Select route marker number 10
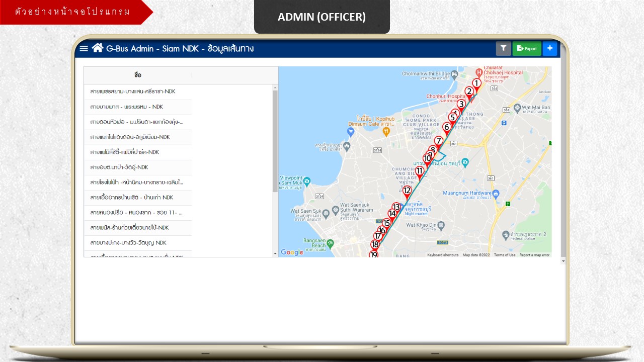 coord(427,160)
